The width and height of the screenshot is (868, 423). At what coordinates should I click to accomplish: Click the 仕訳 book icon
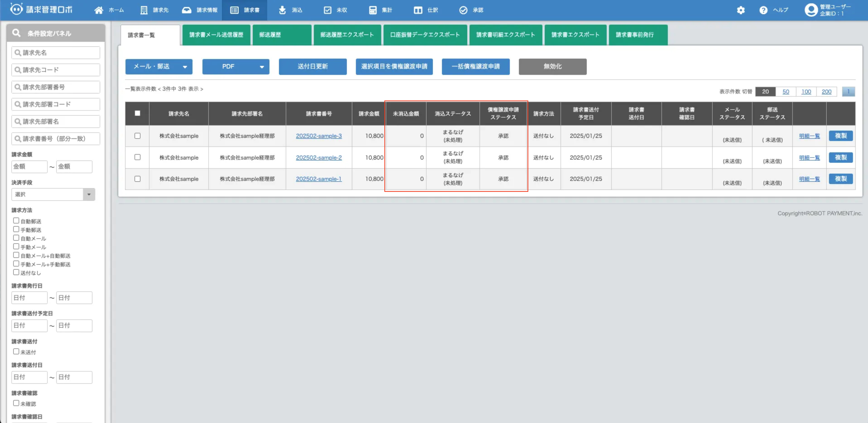[x=418, y=10]
